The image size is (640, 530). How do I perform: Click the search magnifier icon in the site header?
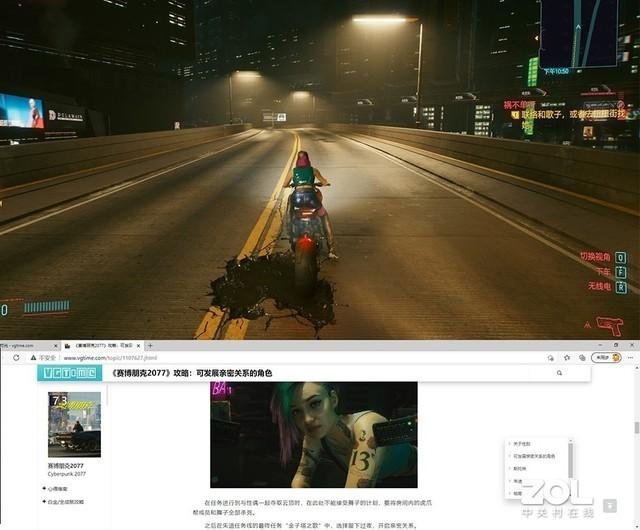(559, 373)
